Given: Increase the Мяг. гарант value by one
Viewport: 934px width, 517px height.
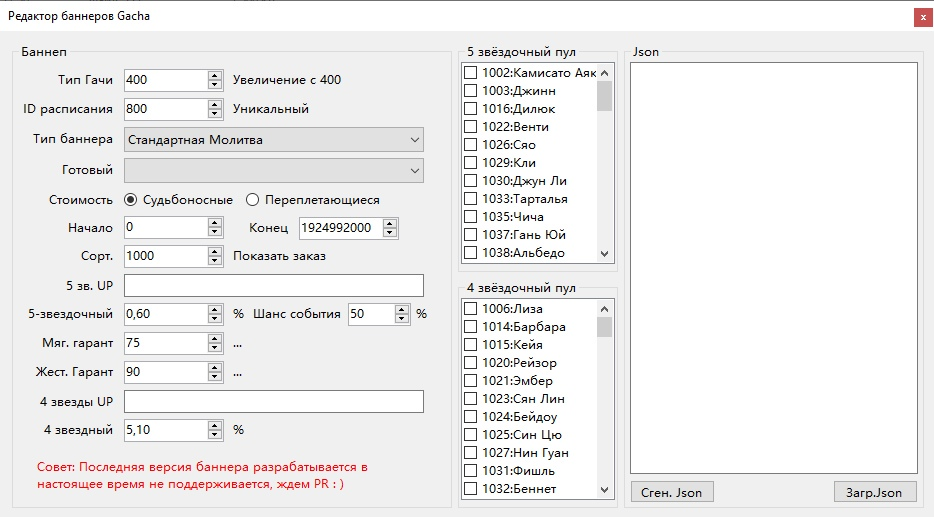Looking at the screenshot, I should [214, 339].
